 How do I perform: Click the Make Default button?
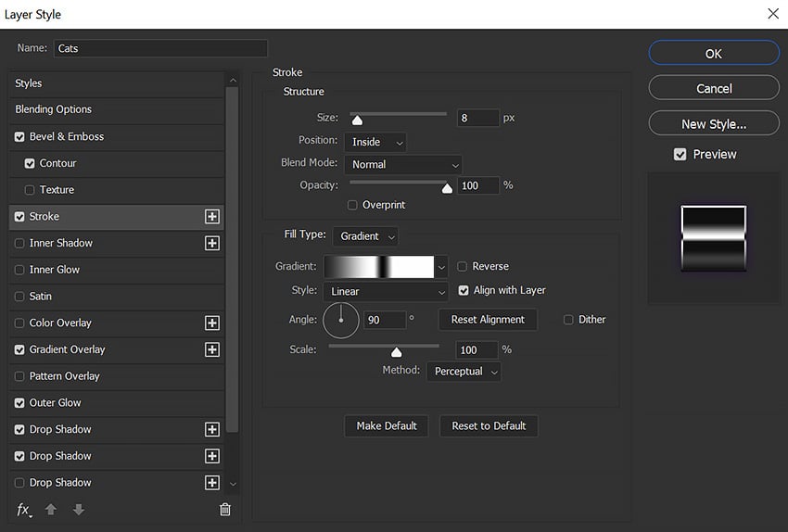click(x=387, y=426)
